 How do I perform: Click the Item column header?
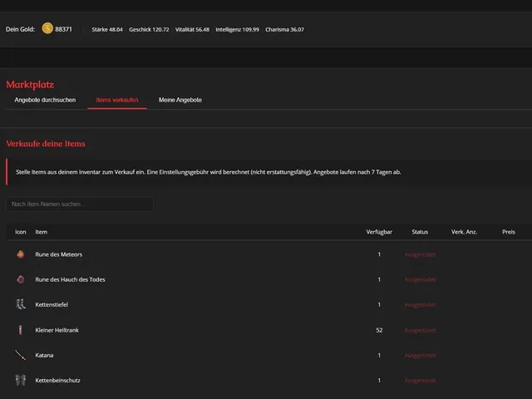click(x=41, y=232)
